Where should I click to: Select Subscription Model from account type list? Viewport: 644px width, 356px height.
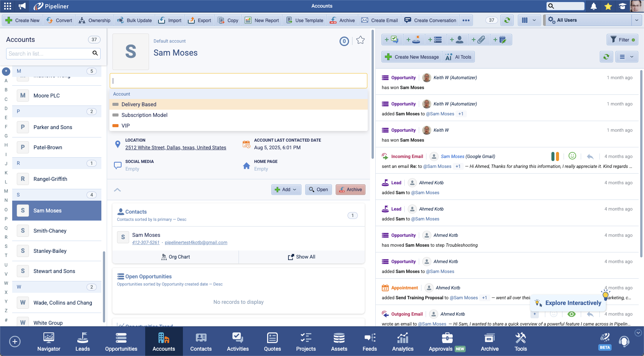(144, 115)
